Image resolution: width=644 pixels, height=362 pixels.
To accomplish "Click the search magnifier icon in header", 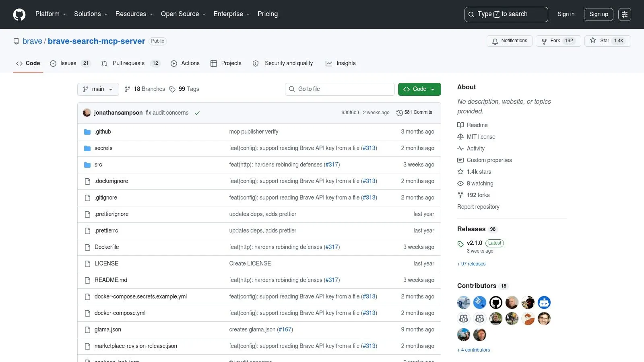I will pos(471,14).
